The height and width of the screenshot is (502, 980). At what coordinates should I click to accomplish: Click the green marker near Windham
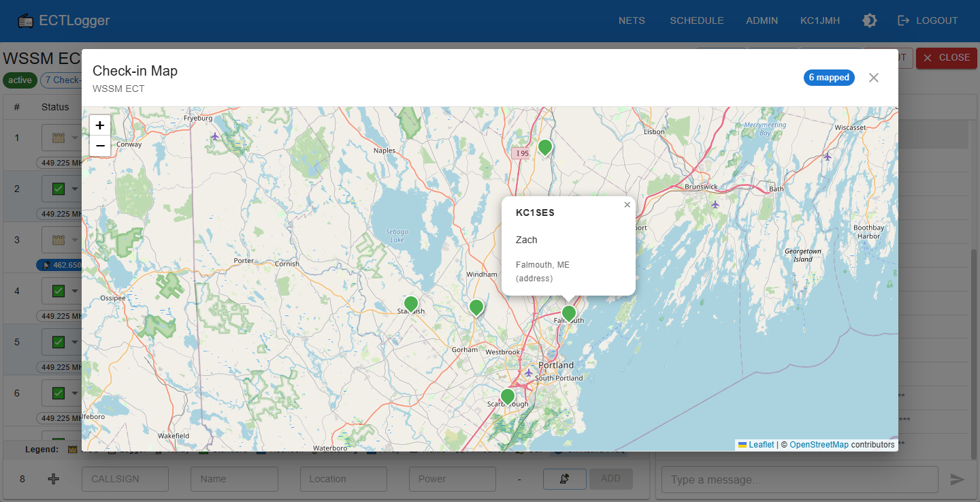coord(476,307)
